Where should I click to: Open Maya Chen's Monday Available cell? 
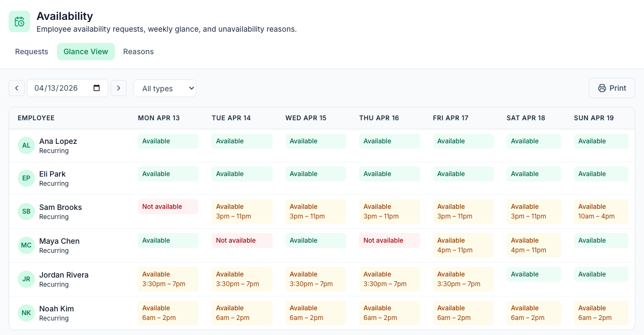click(168, 241)
